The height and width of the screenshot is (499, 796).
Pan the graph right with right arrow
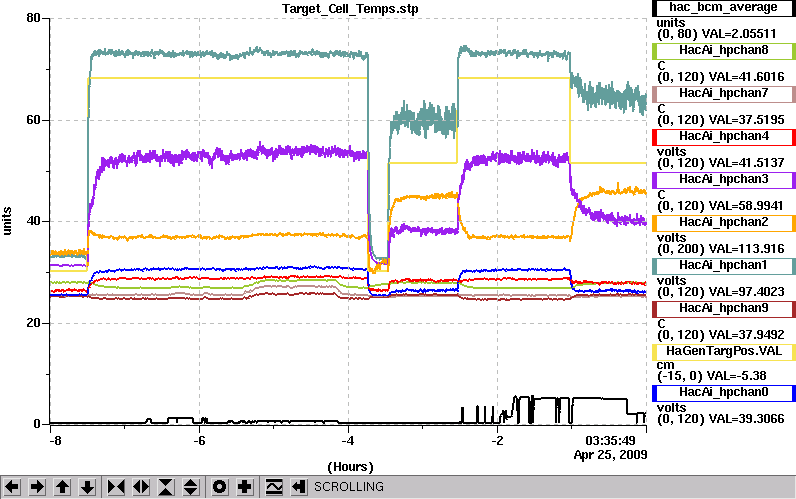pyautogui.click(x=37, y=487)
